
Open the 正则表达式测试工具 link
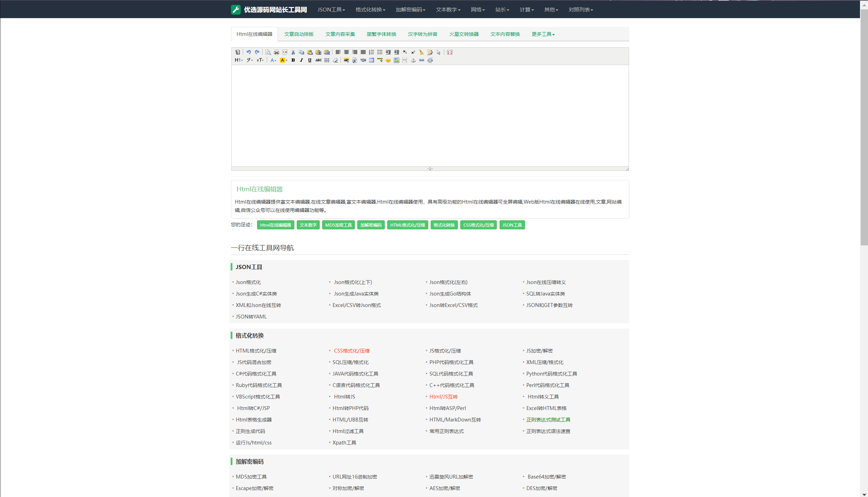point(548,420)
